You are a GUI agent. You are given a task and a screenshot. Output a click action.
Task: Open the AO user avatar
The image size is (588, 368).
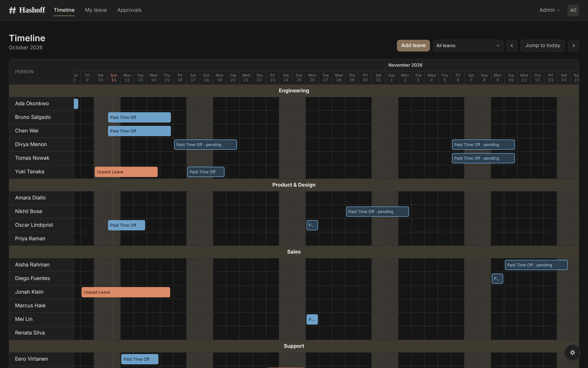click(x=573, y=10)
